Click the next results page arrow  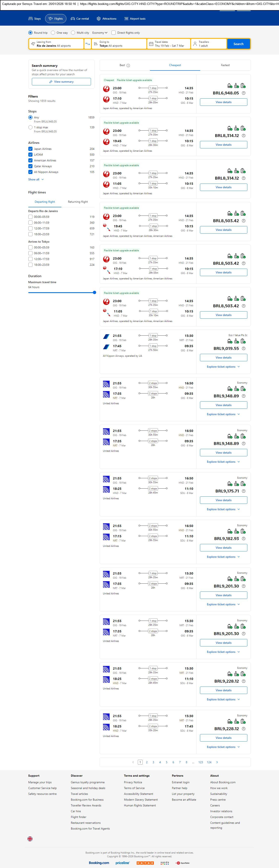tap(217, 762)
